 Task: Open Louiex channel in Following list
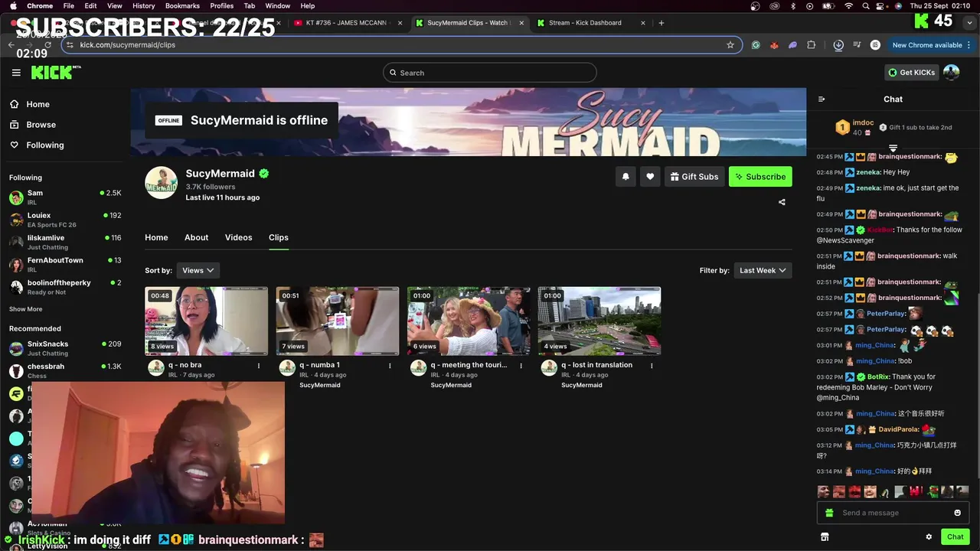[x=65, y=220]
